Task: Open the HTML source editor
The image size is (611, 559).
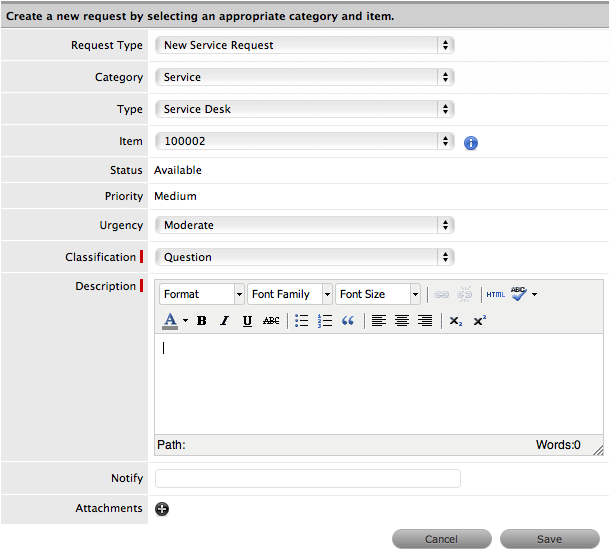Action: coord(495,294)
